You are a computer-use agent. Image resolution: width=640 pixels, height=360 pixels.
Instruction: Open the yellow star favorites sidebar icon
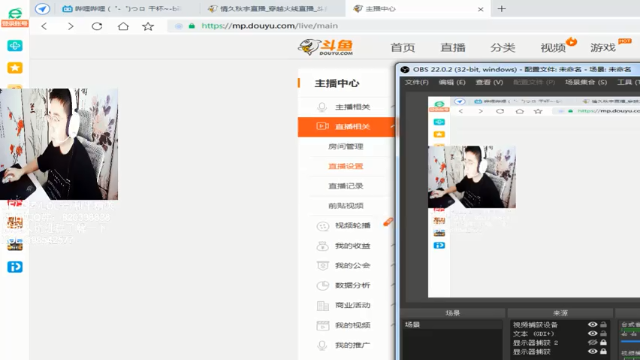15,68
